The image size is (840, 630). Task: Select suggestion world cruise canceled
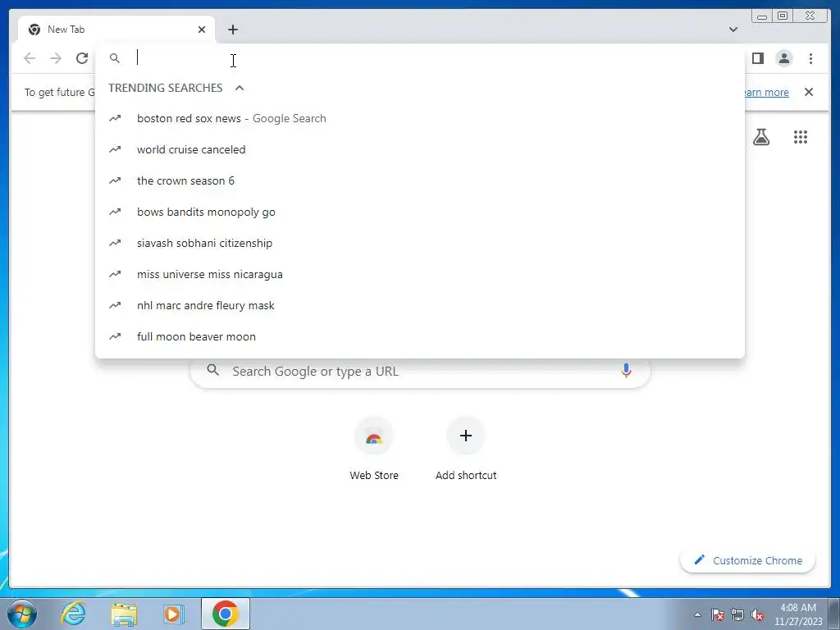point(419,149)
